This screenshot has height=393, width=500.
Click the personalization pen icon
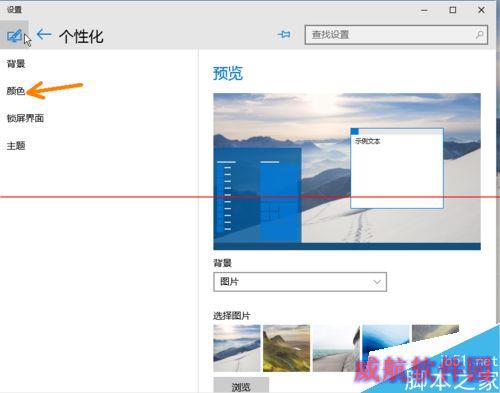pyautogui.click(x=14, y=35)
